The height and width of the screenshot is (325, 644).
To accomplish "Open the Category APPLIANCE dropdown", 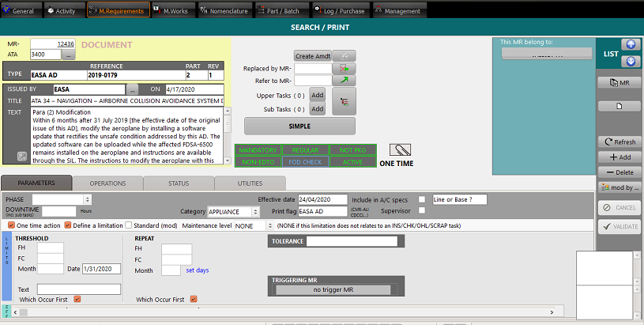I will point(255,212).
